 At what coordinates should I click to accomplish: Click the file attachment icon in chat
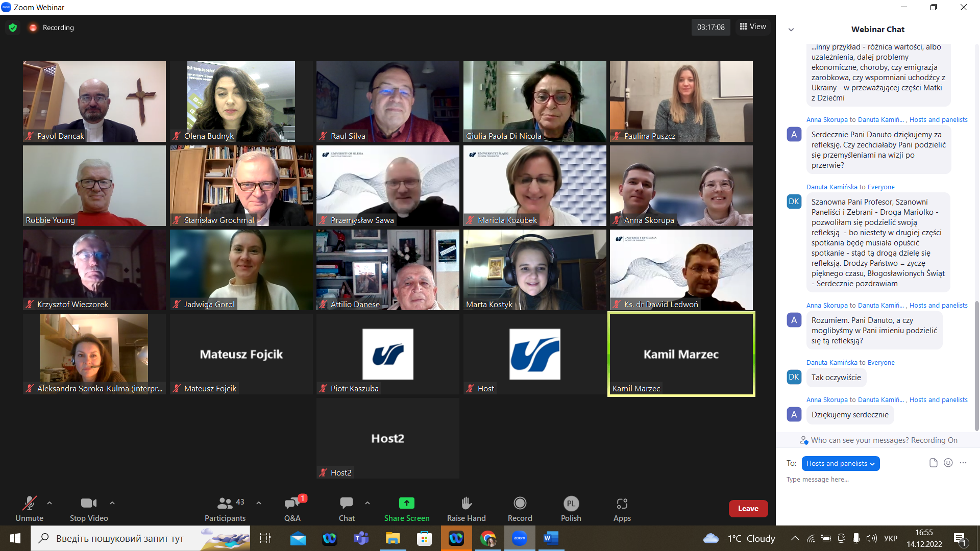pyautogui.click(x=933, y=463)
